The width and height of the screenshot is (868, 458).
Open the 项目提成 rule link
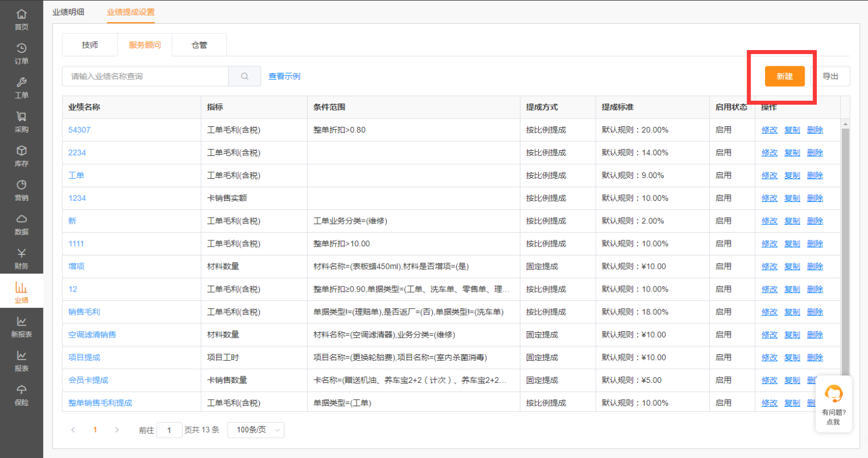click(x=84, y=357)
